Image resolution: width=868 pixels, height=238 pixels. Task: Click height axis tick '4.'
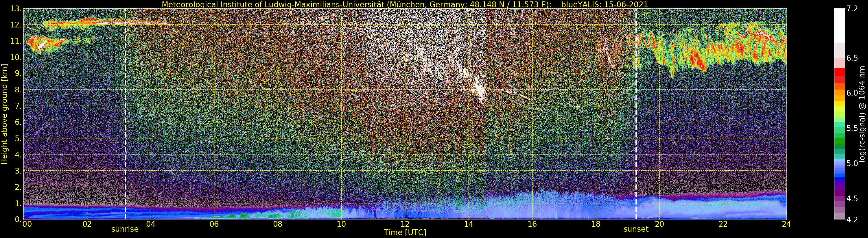(x=18, y=155)
